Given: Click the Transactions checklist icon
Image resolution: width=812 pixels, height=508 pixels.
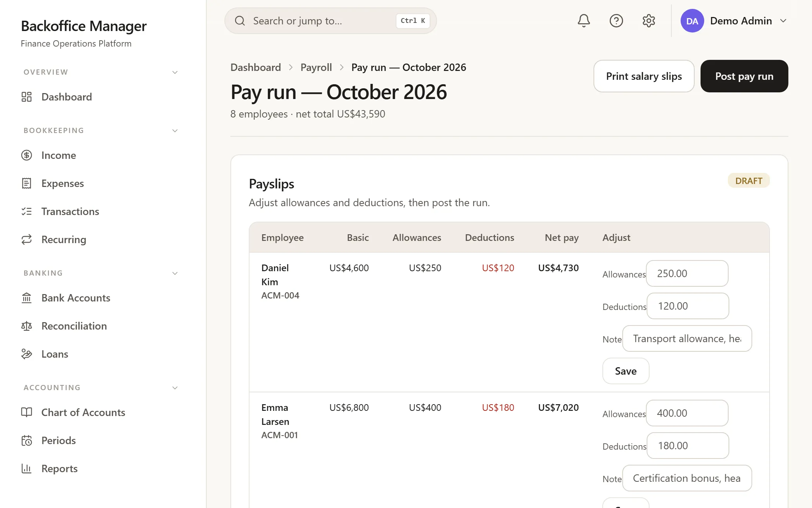Looking at the screenshot, I should [x=27, y=211].
